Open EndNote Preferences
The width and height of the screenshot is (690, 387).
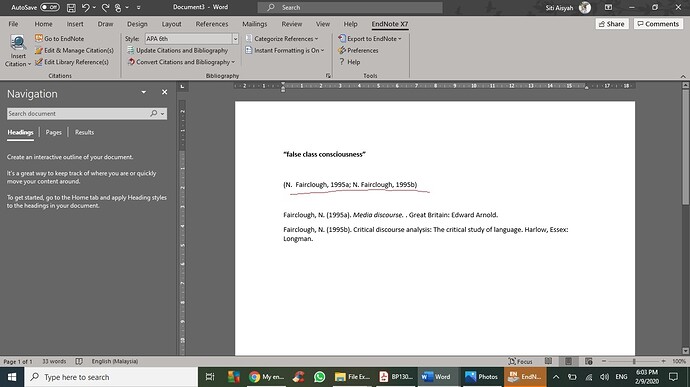(358, 51)
